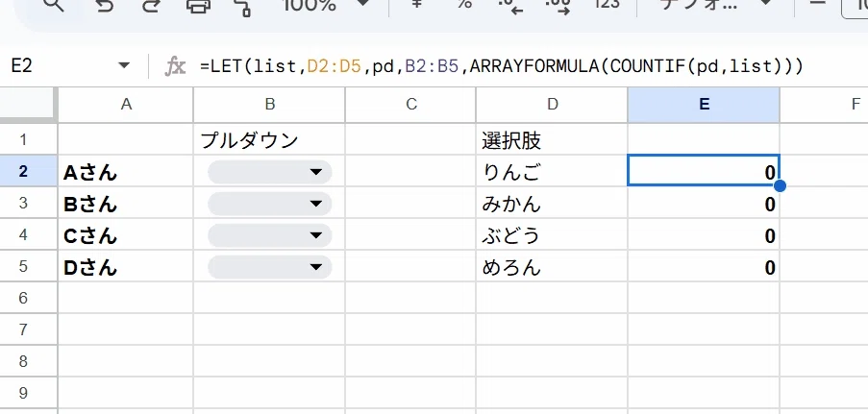
Task: Click the blue fill handle on cell E2
Action: coord(780,186)
